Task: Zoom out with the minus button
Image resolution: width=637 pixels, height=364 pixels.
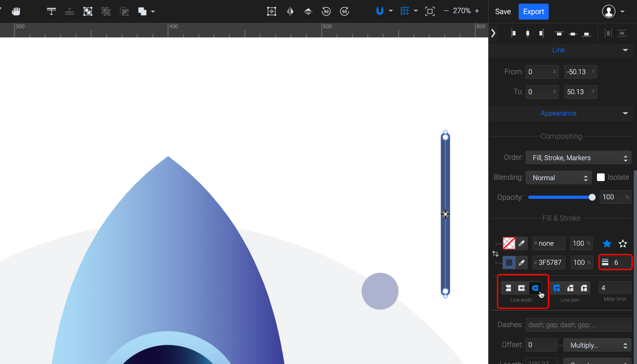Action: point(446,11)
